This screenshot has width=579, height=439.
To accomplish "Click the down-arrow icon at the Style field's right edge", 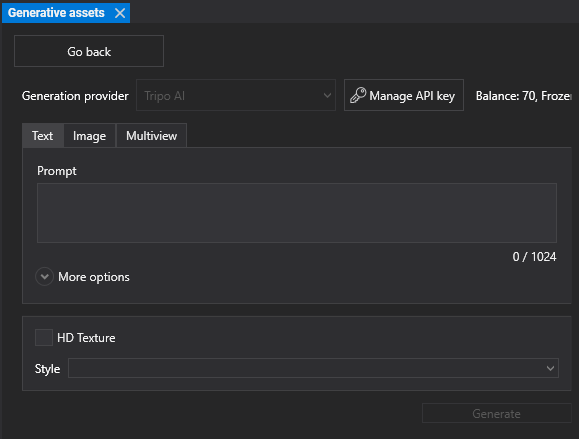I will tap(550, 368).
